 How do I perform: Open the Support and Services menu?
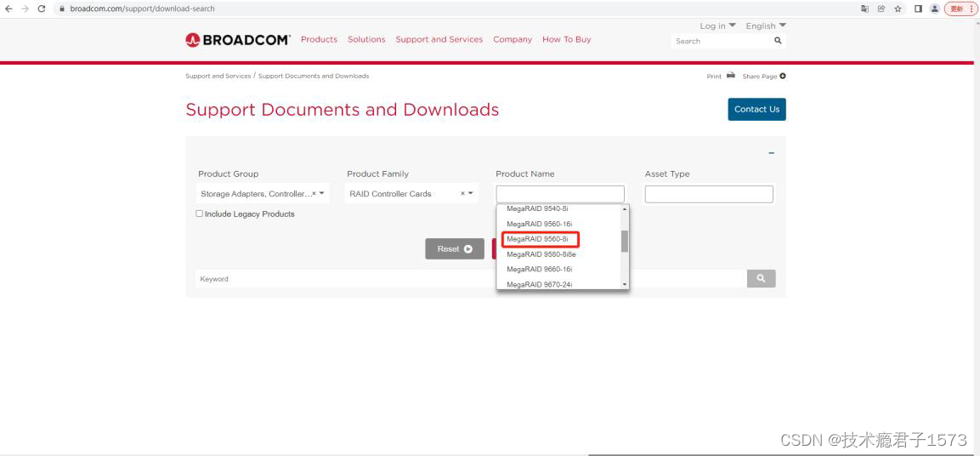point(439,39)
